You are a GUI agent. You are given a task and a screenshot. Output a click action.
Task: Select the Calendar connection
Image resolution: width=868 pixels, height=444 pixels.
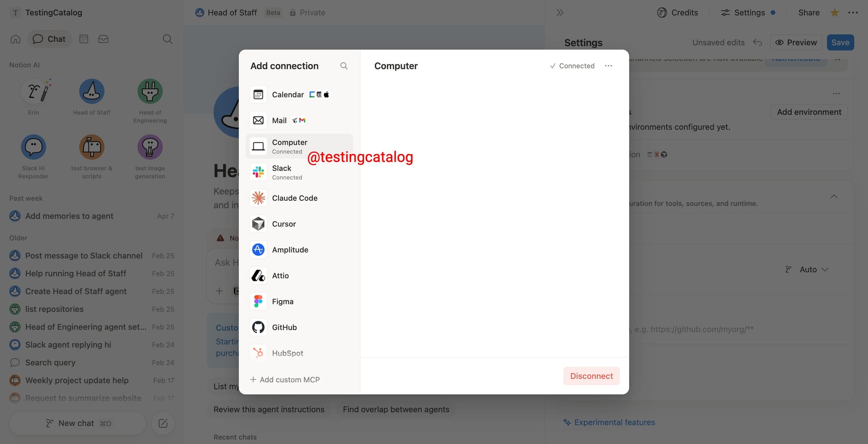pyautogui.click(x=299, y=95)
